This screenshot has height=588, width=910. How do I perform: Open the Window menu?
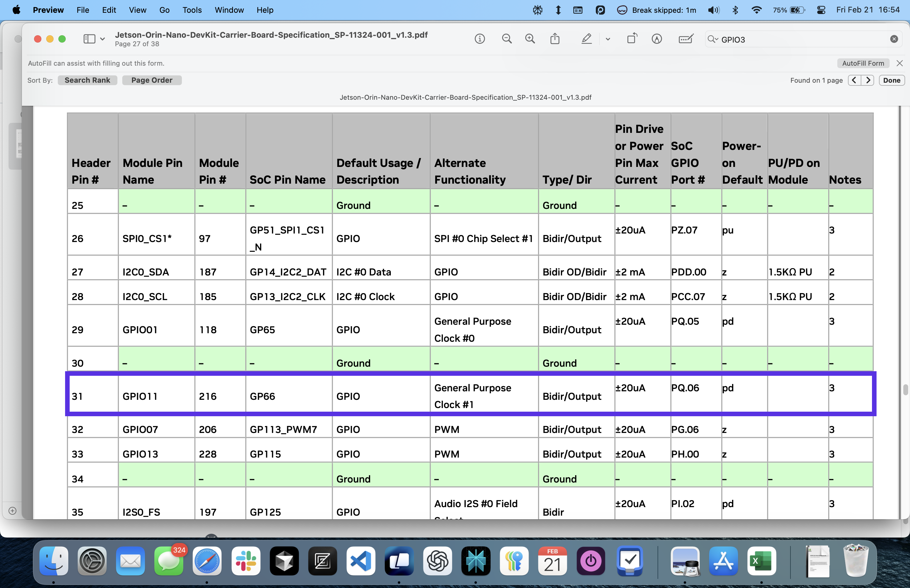pos(229,10)
